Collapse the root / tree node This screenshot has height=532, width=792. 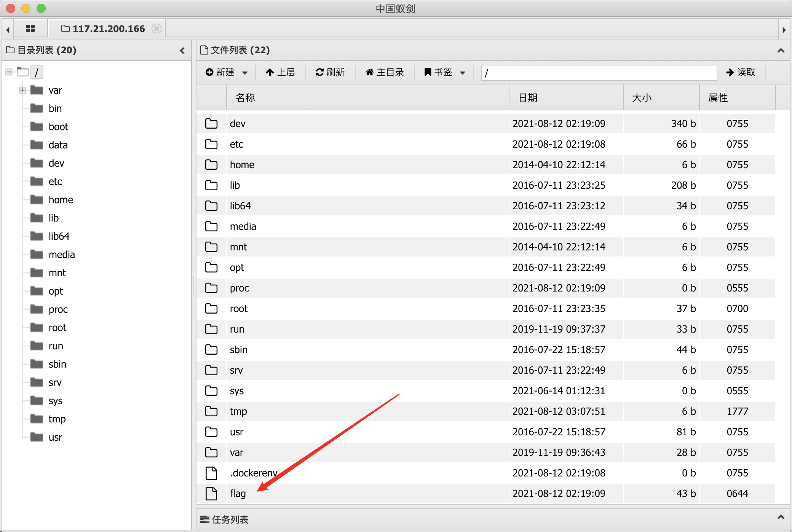pos(9,72)
